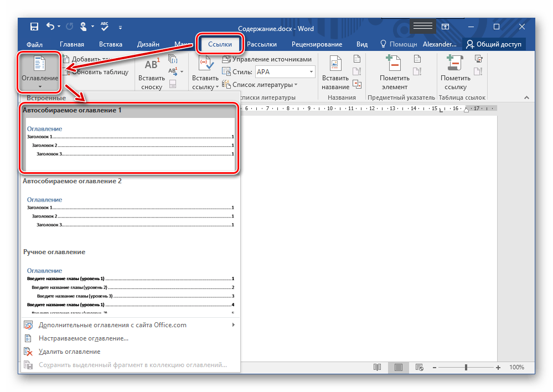Switch to the Главная tab
This screenshot has width=553, height=392.
click(x=72, y=44)
